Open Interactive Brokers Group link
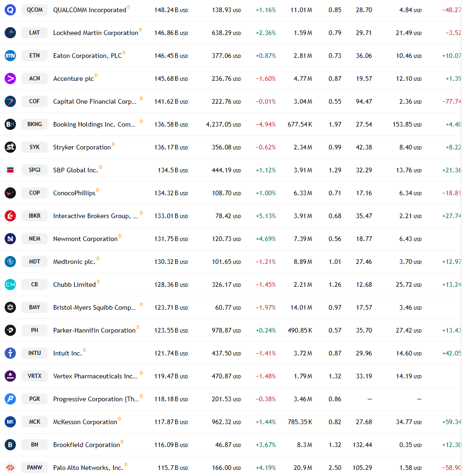 pos(96,216)
